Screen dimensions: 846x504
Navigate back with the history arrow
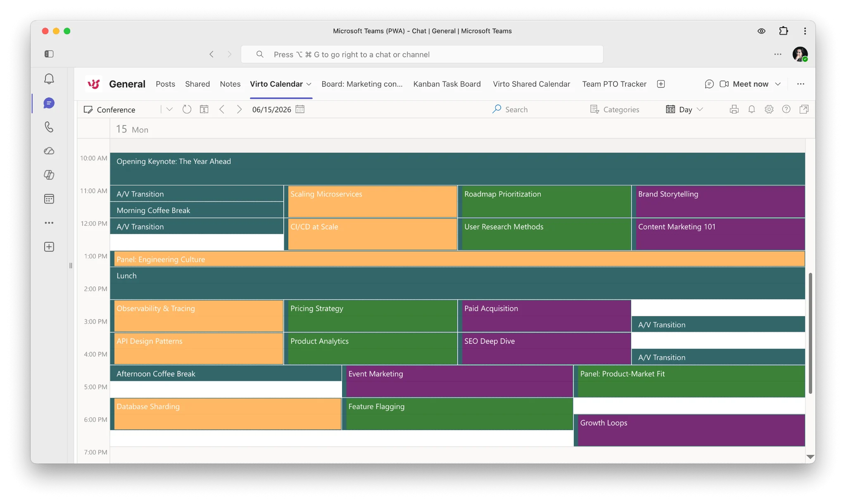click(211, 54)
